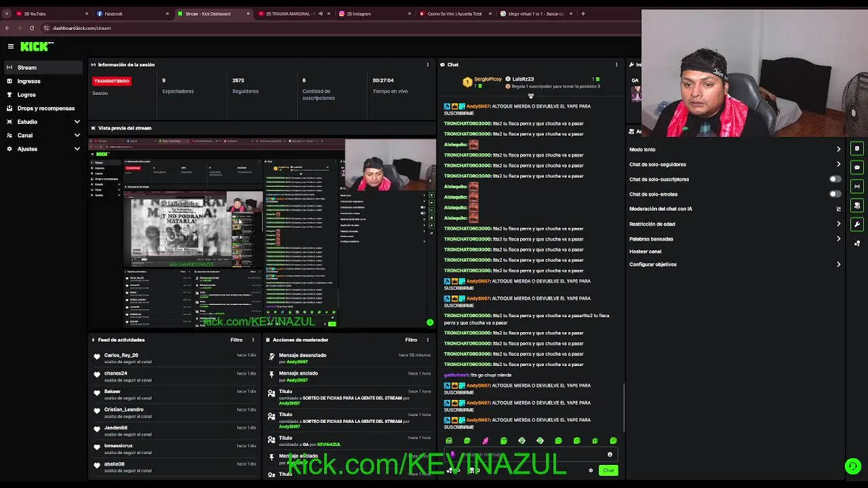Mute audio on TRAUMA MARGINAL tab

click(321, 14)
